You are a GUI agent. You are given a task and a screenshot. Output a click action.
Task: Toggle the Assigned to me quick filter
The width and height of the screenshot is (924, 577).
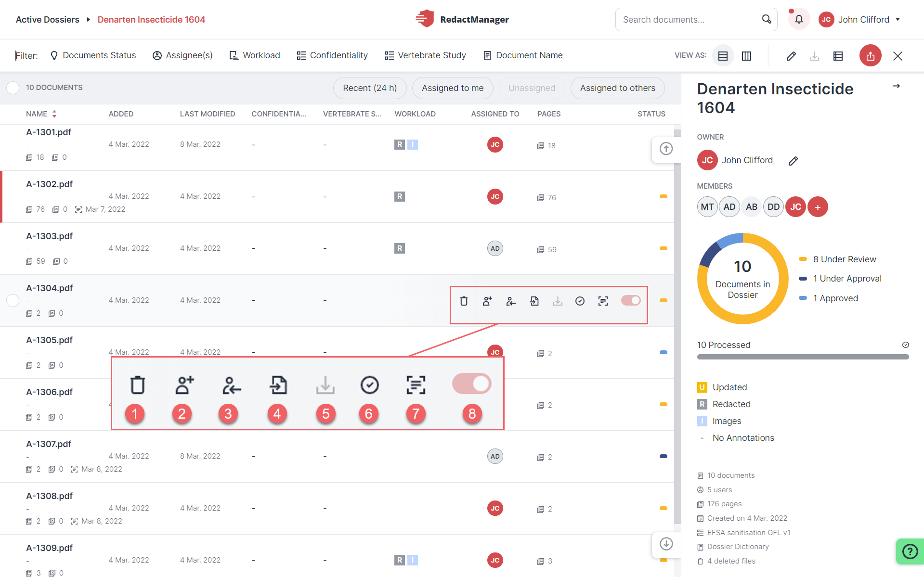point(453,88)
